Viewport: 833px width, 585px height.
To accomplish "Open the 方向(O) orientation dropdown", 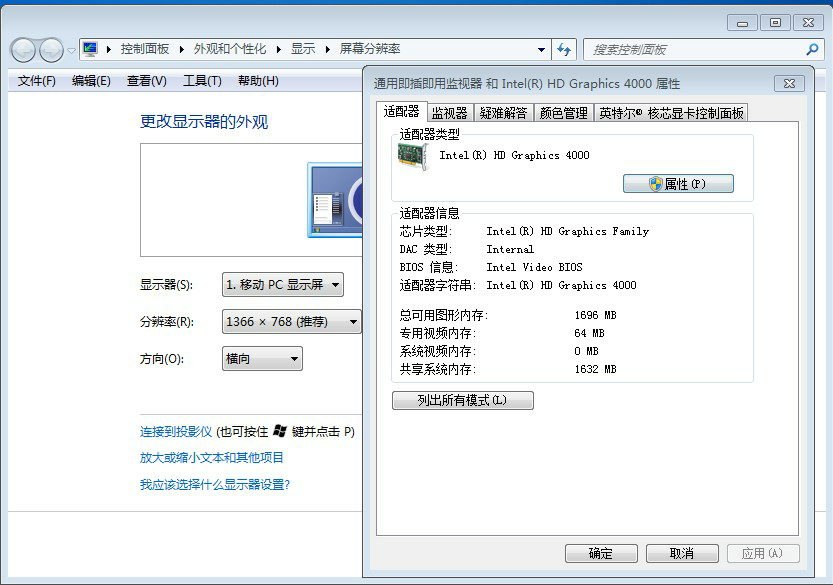I will 262,359.
